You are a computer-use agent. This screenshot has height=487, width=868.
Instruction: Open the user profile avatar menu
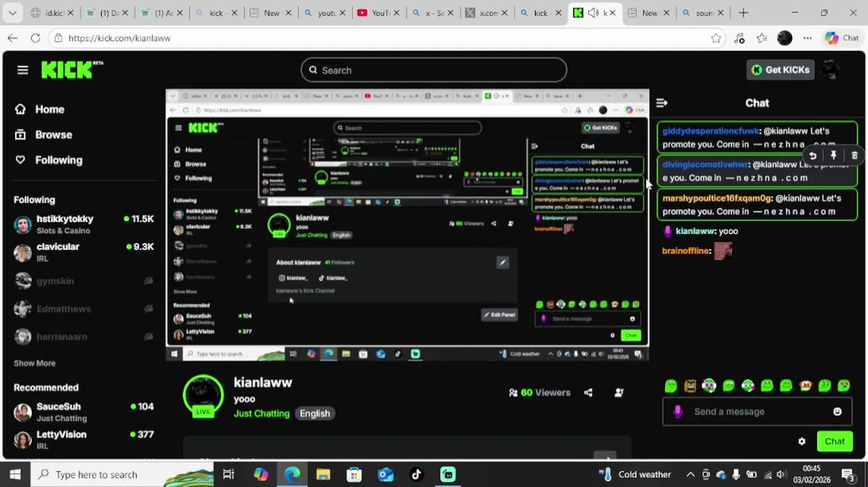[829, 70]
